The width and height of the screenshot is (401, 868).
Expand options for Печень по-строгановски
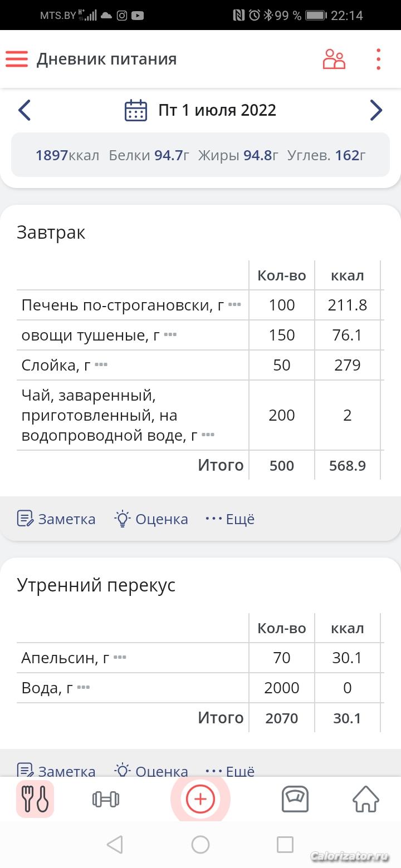pos(234,305)
